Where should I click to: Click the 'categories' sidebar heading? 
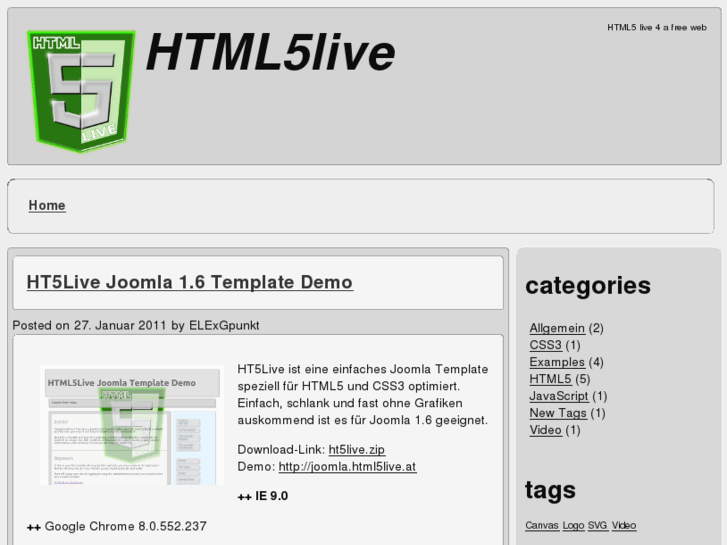(x=588, y=285)
